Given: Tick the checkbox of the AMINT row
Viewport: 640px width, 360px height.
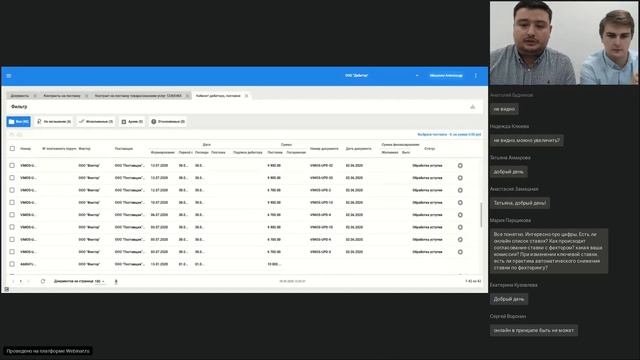Looking at the screenshot, I should pos(12,264).
